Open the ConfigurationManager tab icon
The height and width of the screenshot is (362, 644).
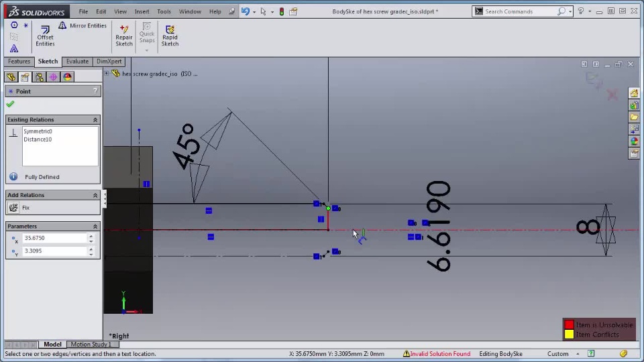[40, 76]
